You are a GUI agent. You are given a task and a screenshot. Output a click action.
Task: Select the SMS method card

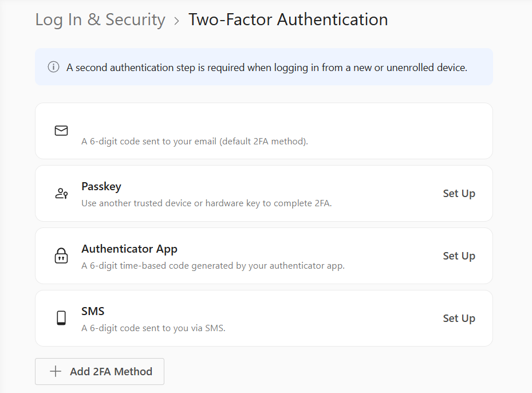pos(264,318)
